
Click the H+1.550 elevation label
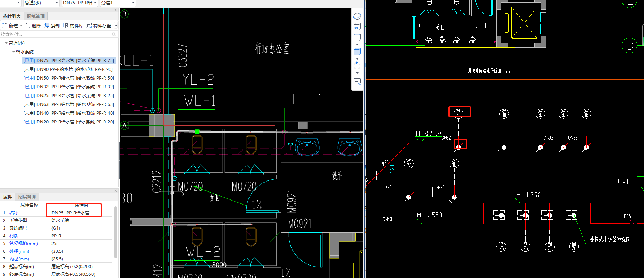[529, 195]
